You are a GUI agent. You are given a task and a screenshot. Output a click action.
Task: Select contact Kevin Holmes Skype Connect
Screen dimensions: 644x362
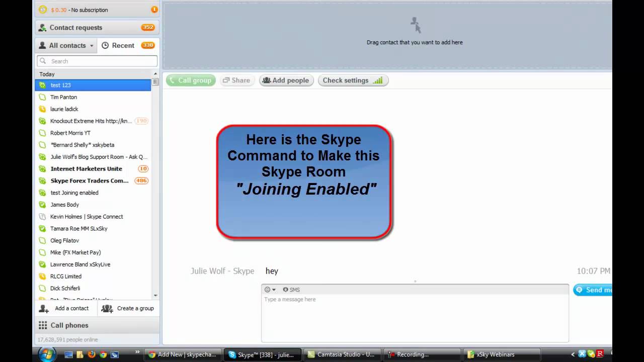(93, 217)
